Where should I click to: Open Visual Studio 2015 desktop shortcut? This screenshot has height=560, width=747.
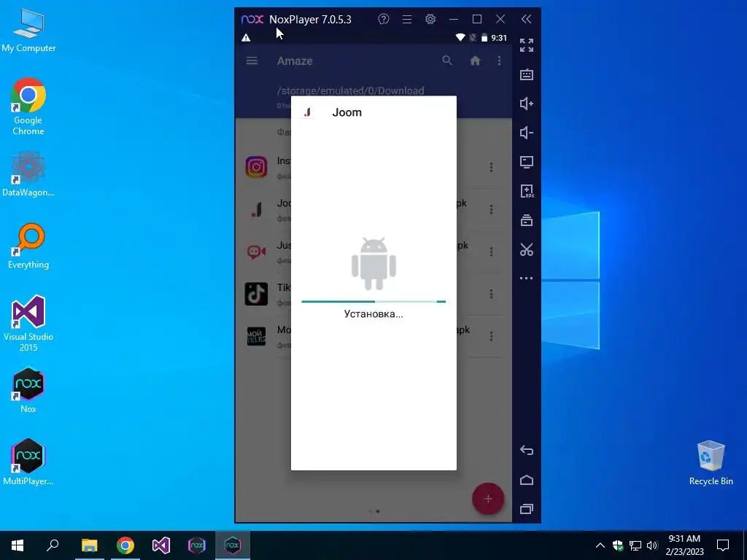(28, 323)
